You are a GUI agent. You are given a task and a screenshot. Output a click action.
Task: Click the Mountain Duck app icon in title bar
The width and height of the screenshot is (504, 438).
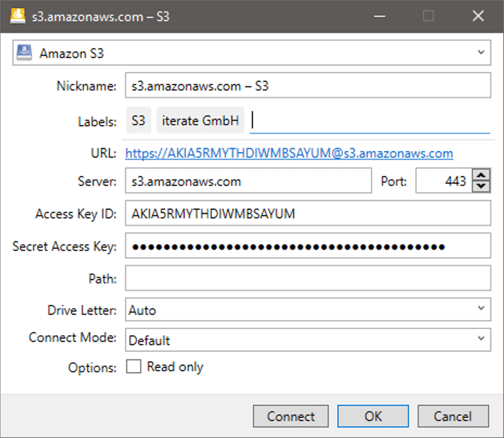pos(18,16)
